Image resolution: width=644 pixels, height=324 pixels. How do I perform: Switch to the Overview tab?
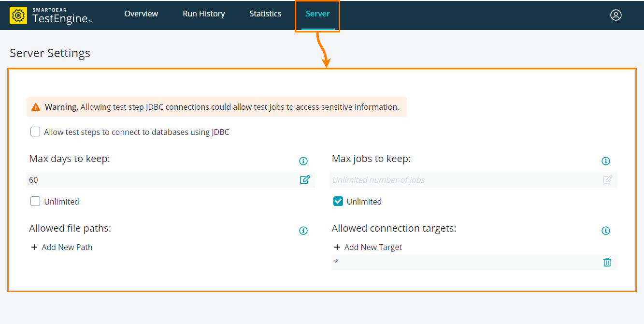tap(141, 14)
